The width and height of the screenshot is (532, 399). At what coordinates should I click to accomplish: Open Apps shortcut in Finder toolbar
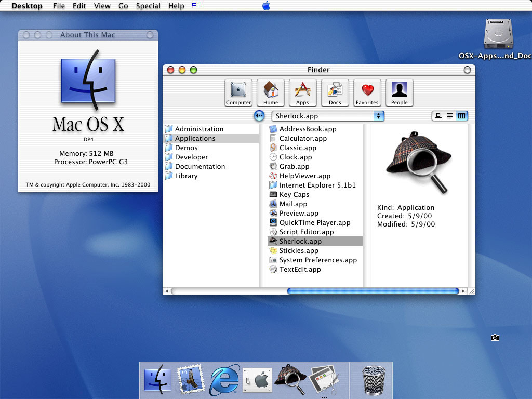[x=303, y=92]
